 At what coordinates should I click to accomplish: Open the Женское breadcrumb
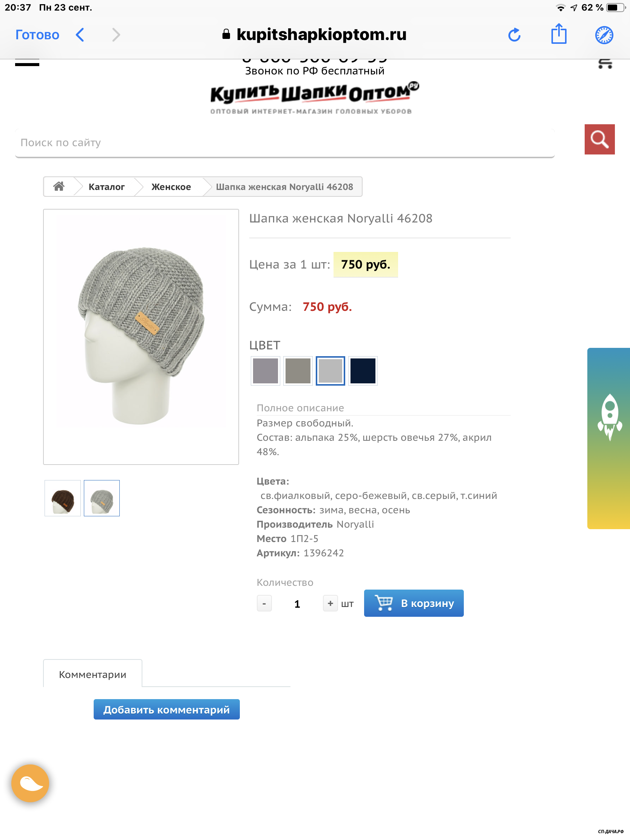point(171,187)
